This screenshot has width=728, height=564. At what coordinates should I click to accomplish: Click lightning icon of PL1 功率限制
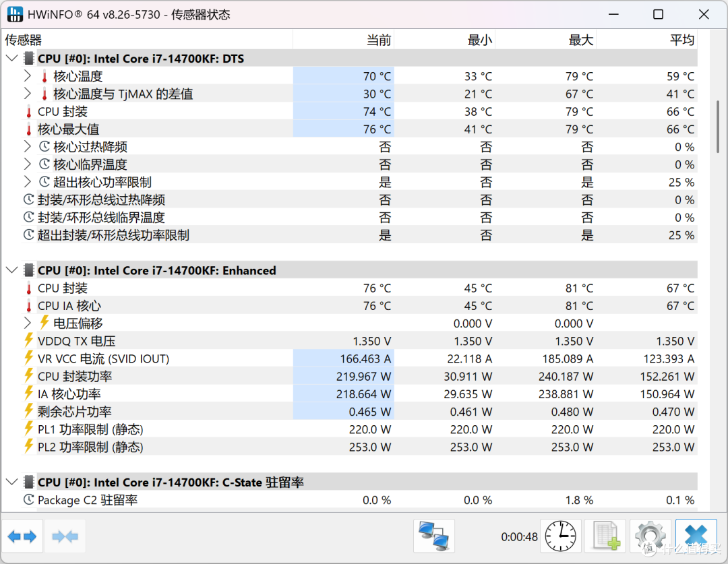coord(29,429)
